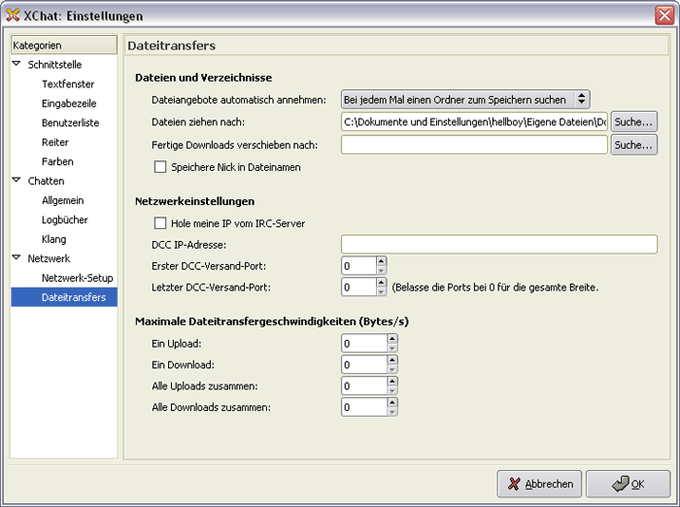This screenshot has height=507, width=680.
Task: Increase Erster DCC-Versand-Port value
Action: [381, 261]
